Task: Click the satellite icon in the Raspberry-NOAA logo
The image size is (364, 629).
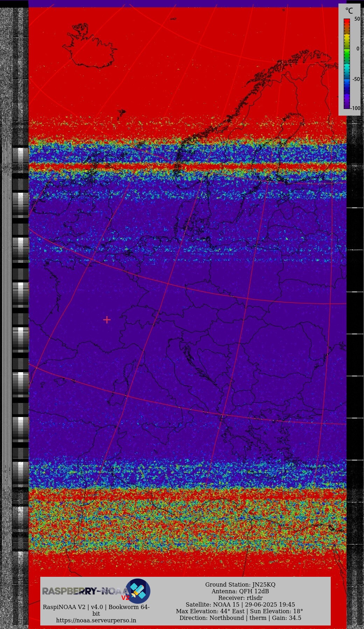Action: pyautogui.click(x=138, y=591)
